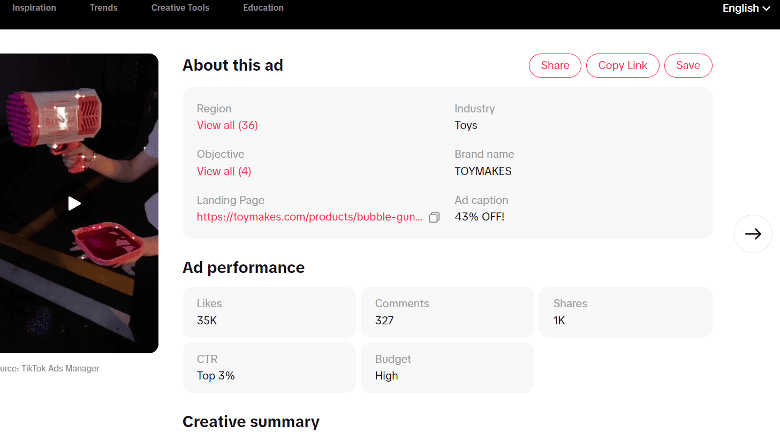Image resolution: width=780 pixels, height=435 pixels.
Task: Copy the landing page URL icon
Action: [x=434, y=218]
